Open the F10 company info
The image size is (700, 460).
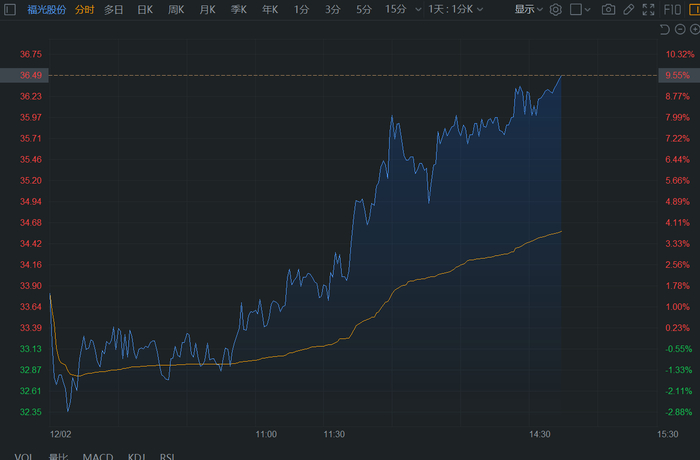(x=675, y=9)
